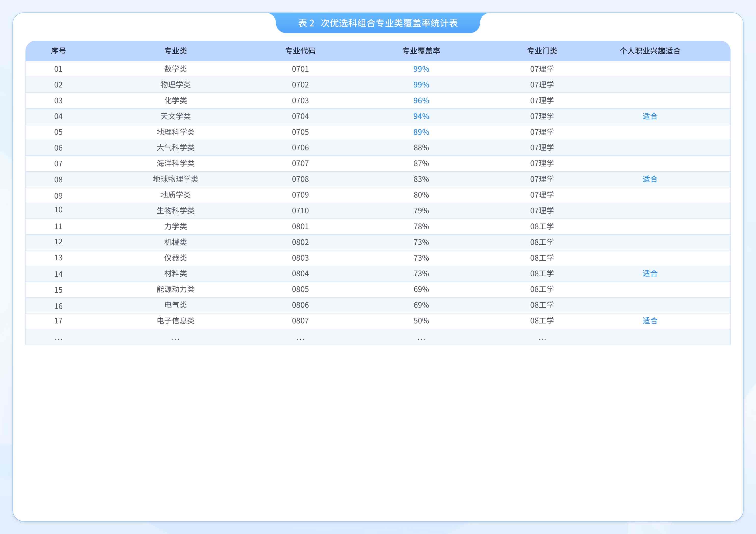Click the 专业代码 column header
Image resolution: width=756 pixels, height=534 pixels.
[300, 51]
